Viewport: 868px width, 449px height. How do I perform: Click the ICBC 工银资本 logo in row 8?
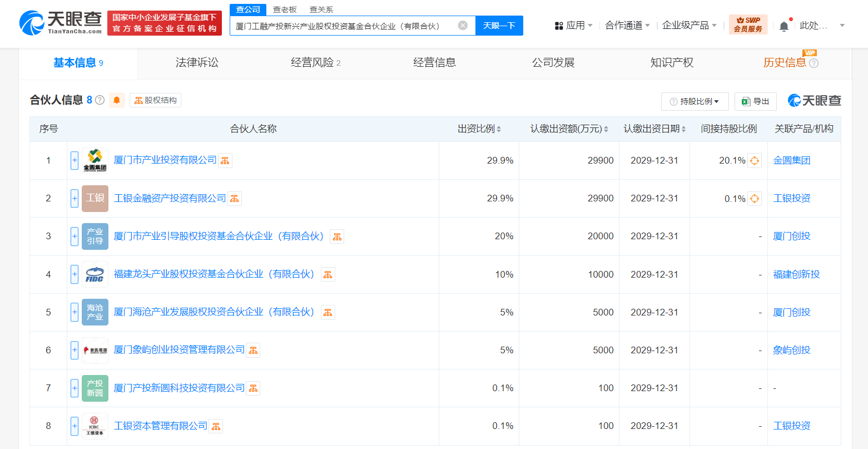[x=95, y=426]
